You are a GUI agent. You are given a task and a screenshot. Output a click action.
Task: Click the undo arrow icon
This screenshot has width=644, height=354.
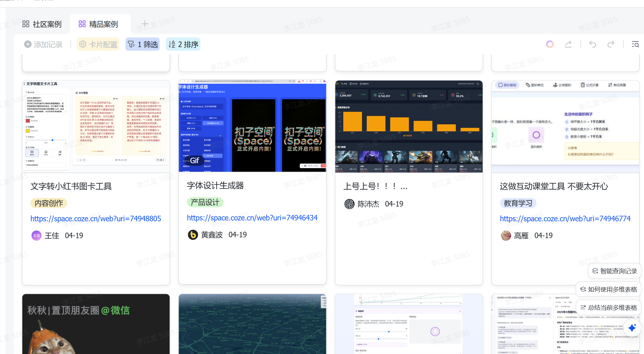[592, 44]
